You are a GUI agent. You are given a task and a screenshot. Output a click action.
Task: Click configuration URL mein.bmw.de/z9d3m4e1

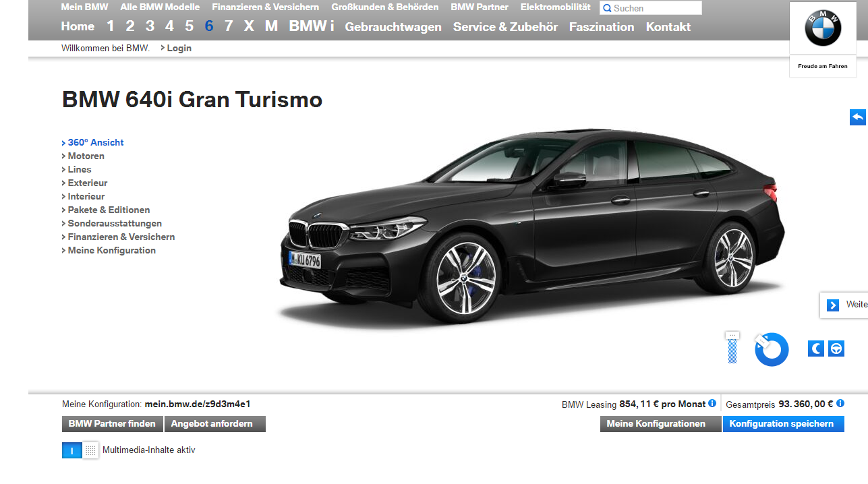click(198, 404)
